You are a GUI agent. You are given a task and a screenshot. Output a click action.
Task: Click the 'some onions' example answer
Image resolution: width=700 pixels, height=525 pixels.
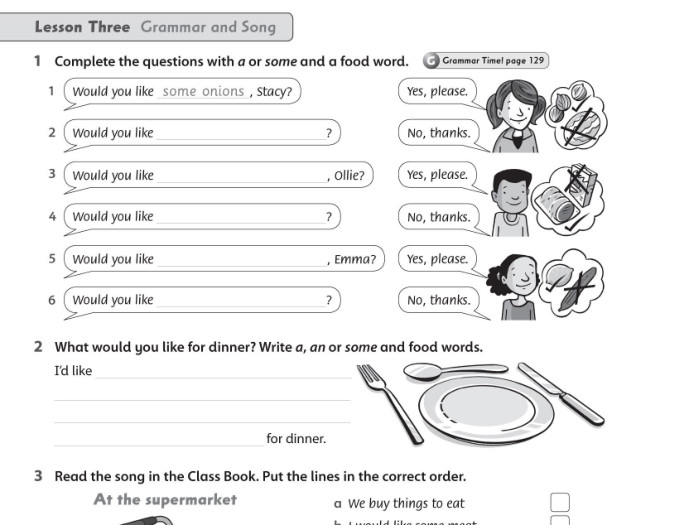click(203, 92)
